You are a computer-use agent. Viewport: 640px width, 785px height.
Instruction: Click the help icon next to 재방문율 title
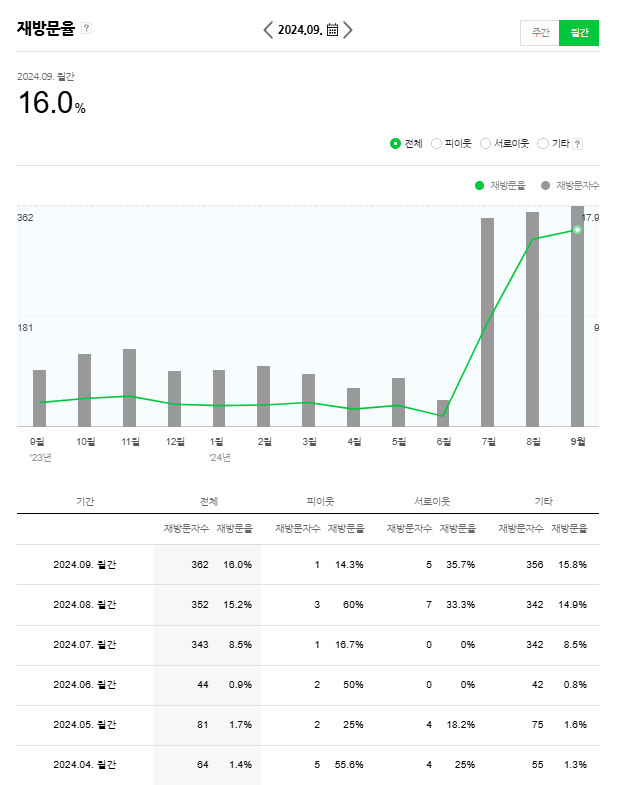pyautogui.click(x=86, y=29)
